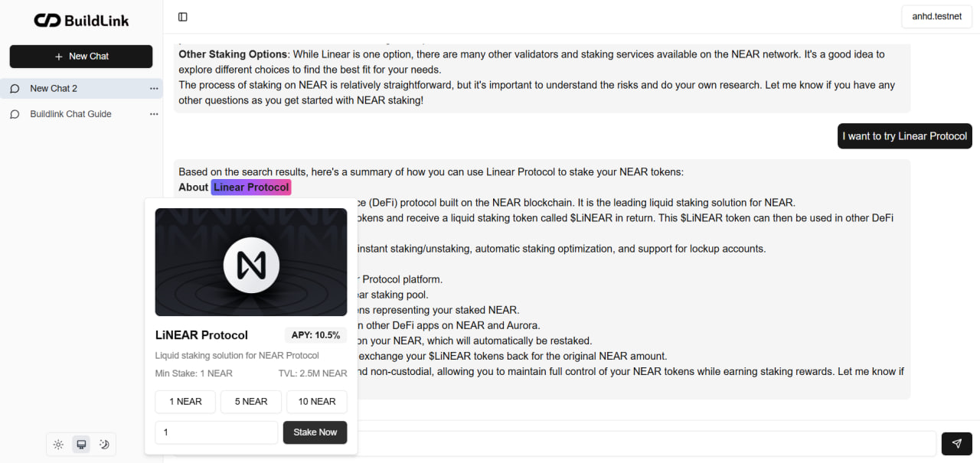
Task: Pick the 10 NEAR preset amount
Action: coord(317,402)
